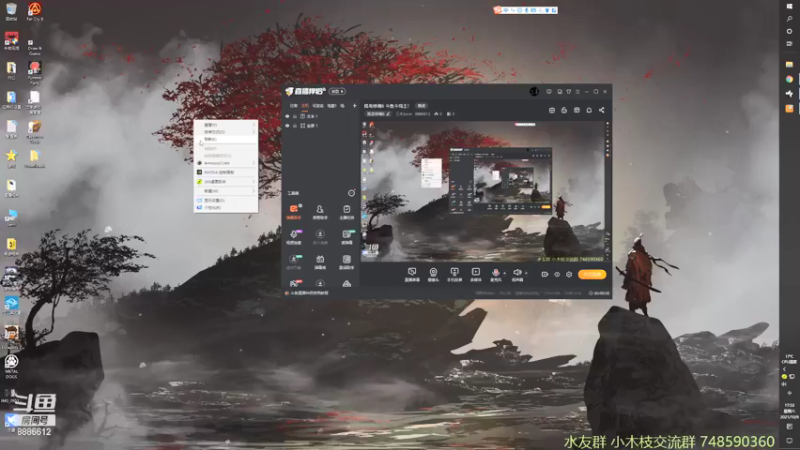
Task: Open the toolbox tool with purple badge
Action: click(x=294, y=237)
